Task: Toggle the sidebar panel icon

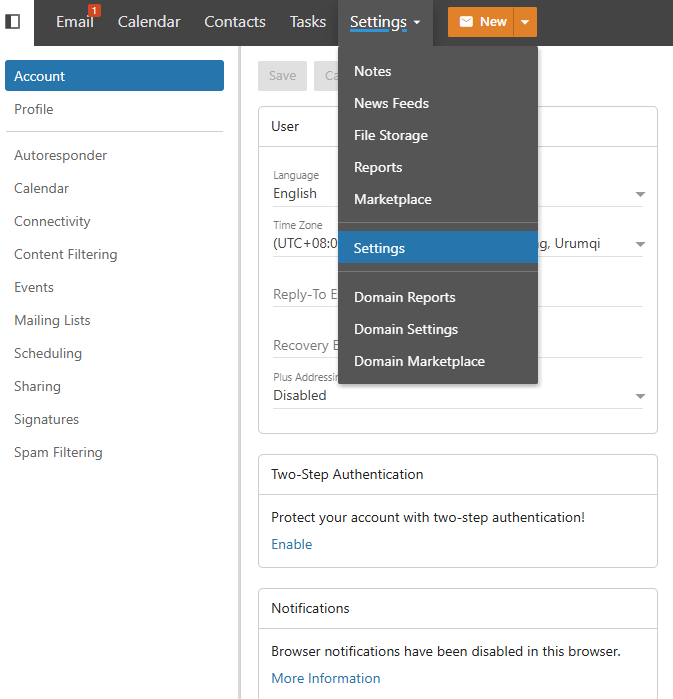Action: [13, 22]
